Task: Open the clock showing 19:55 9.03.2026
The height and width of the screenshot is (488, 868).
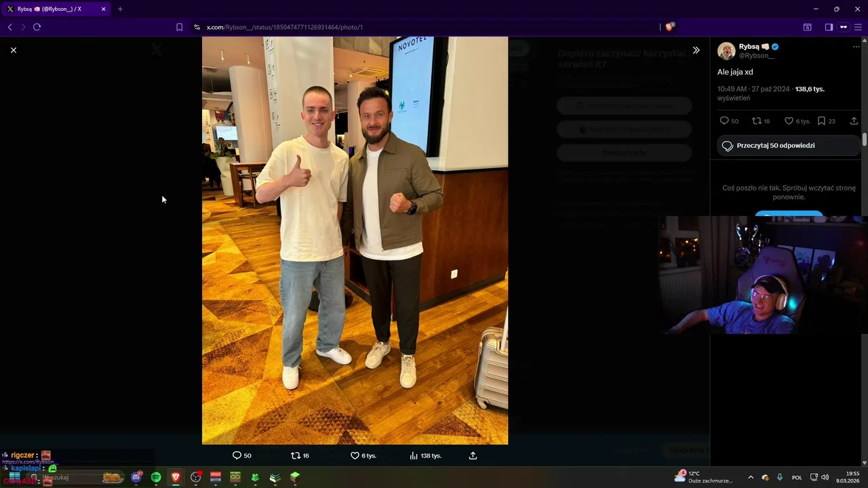Action: [x=848, y=477]
